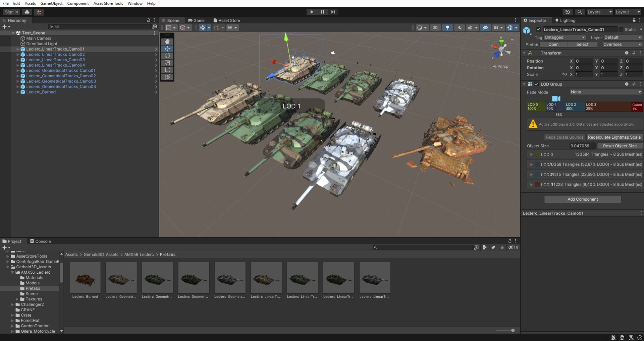Click the Add Component button
644x341 pixels.
(583, 199)
